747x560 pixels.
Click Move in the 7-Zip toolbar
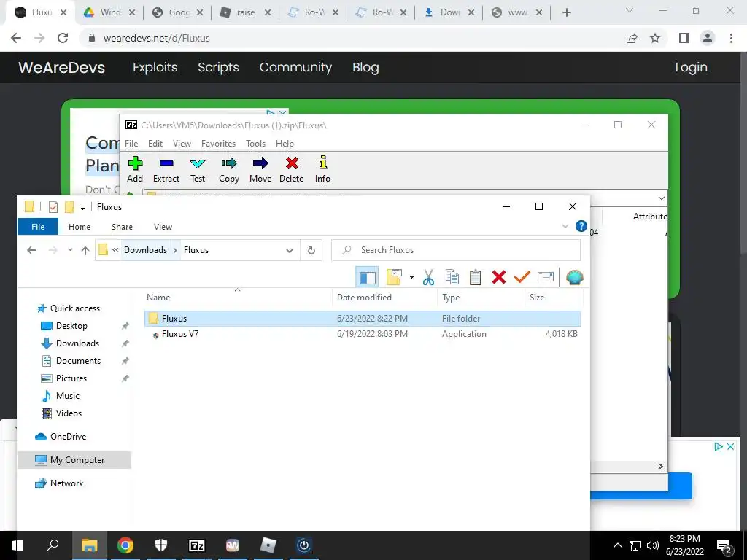pyautogui.click(x=260, y=169)
